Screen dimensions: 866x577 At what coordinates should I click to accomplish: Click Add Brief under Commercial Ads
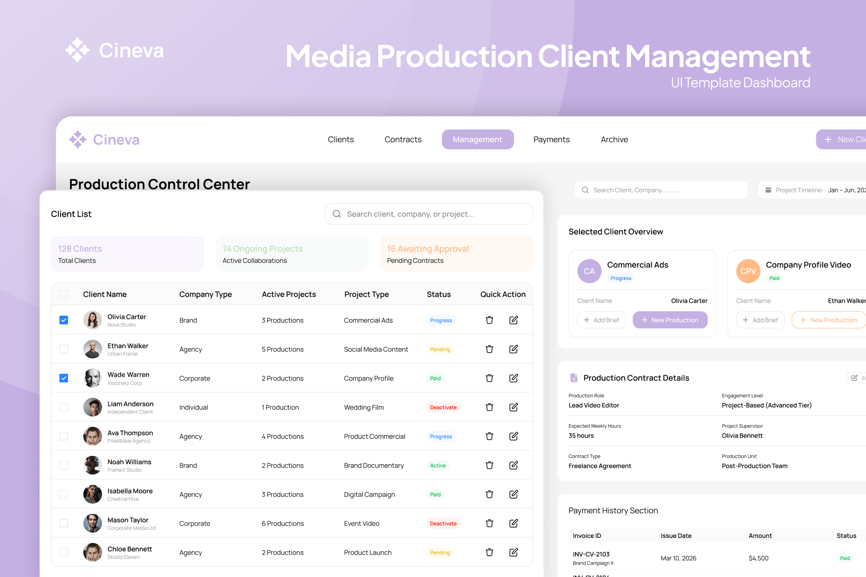click(x=601, y=320)
